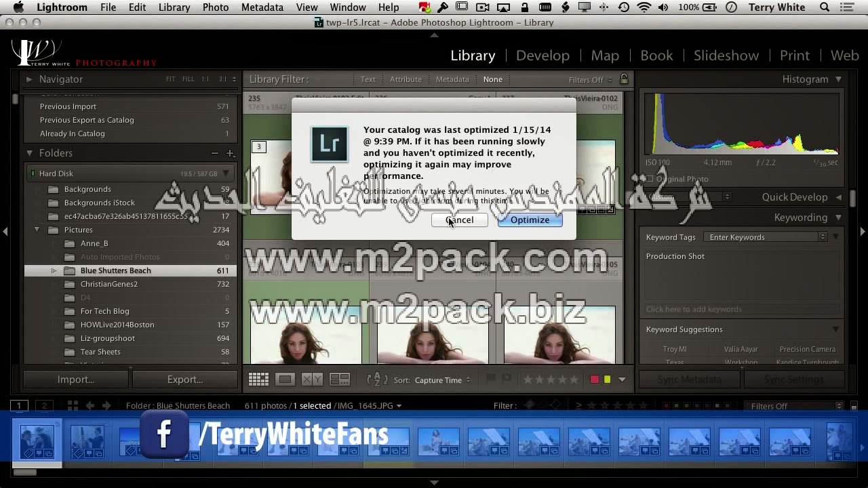Toggle Original Photo checkbox

650,179
